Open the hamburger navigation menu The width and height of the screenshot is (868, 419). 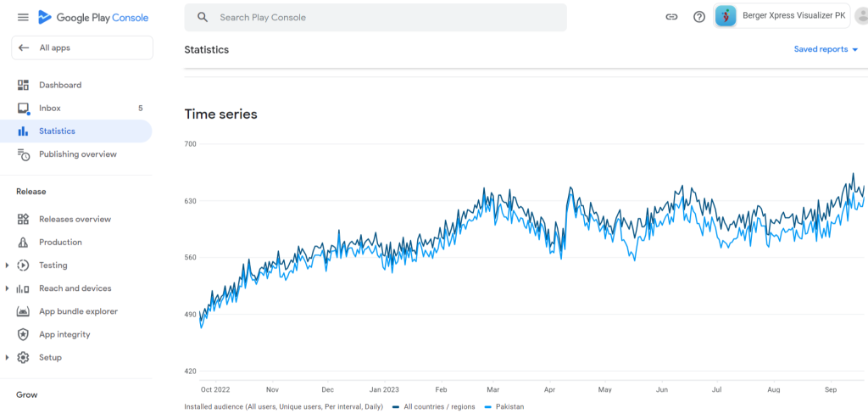point(23,17)
